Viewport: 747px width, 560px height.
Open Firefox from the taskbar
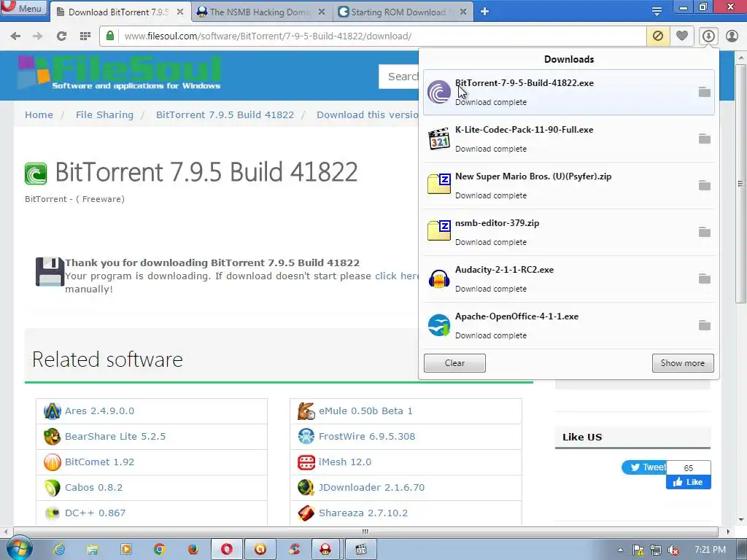pyautogui.click(x=193, y=550)
